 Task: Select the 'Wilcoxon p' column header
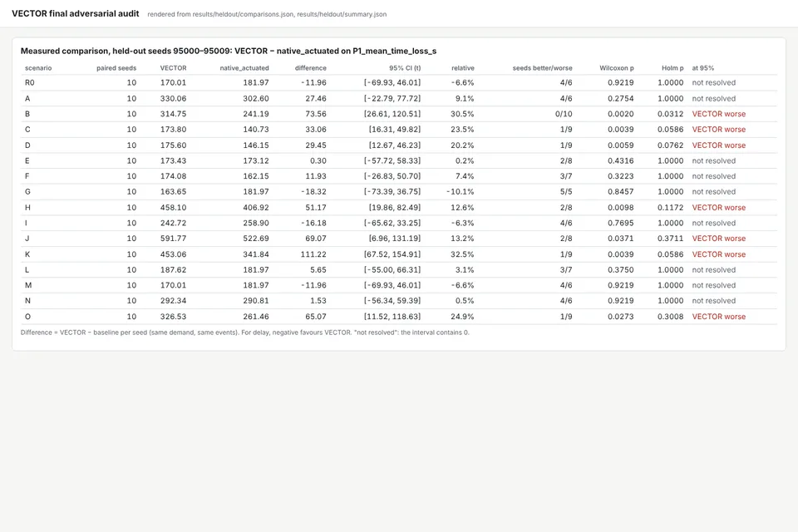click(x=616, y=67)
